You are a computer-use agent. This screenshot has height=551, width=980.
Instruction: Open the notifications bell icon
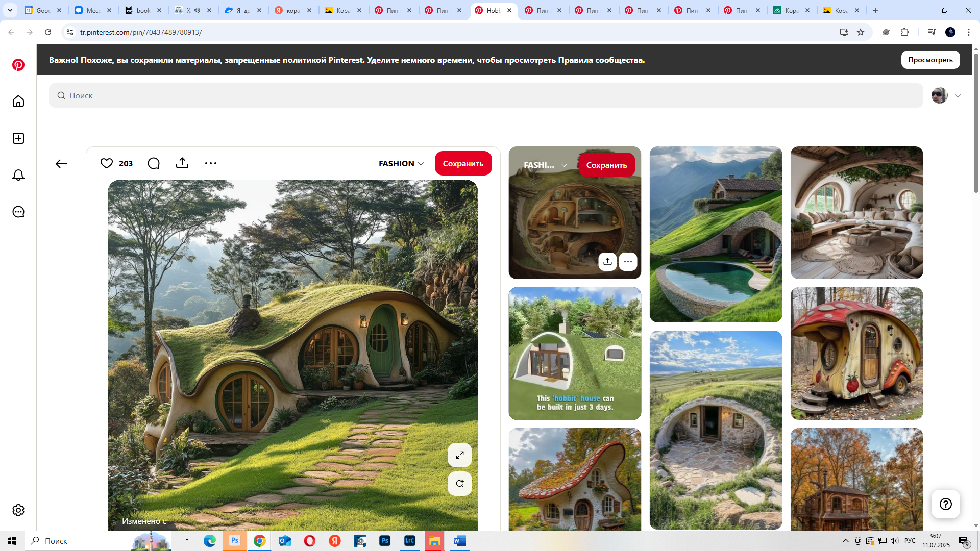[18, 175]
